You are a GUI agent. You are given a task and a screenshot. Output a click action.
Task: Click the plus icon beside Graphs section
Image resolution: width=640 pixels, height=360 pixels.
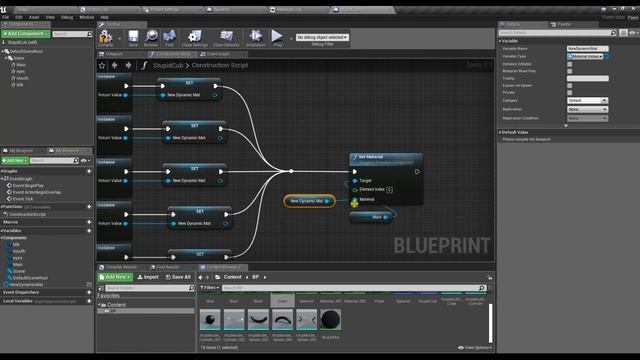(x=89, y=171)
